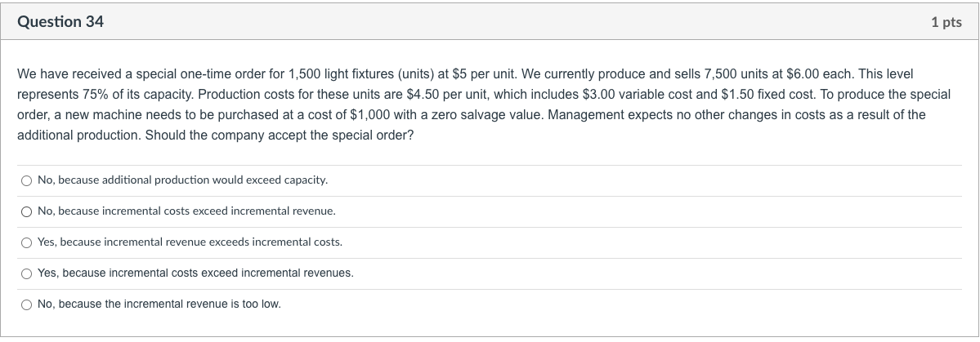Screen dimensions: 980x342
Task: Click answer text 'No, because additional production would exceed capacity.'
Action: pyautogui.click(x=182, y=180)
